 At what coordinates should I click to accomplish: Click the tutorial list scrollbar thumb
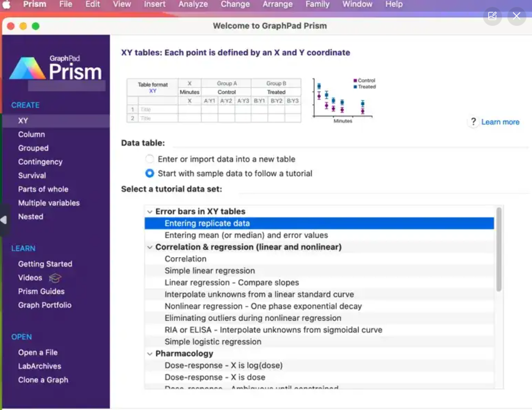coord(499,249)
